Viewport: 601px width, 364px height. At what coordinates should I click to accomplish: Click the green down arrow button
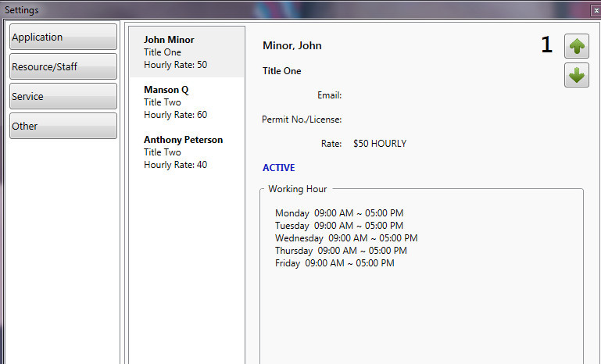577,75
